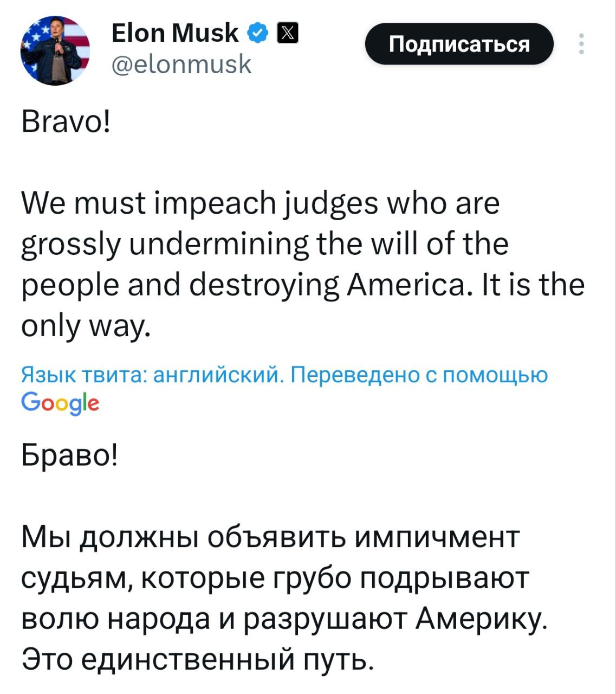
Task: Click the X affiliation badge icon
Action: (288, 34)
